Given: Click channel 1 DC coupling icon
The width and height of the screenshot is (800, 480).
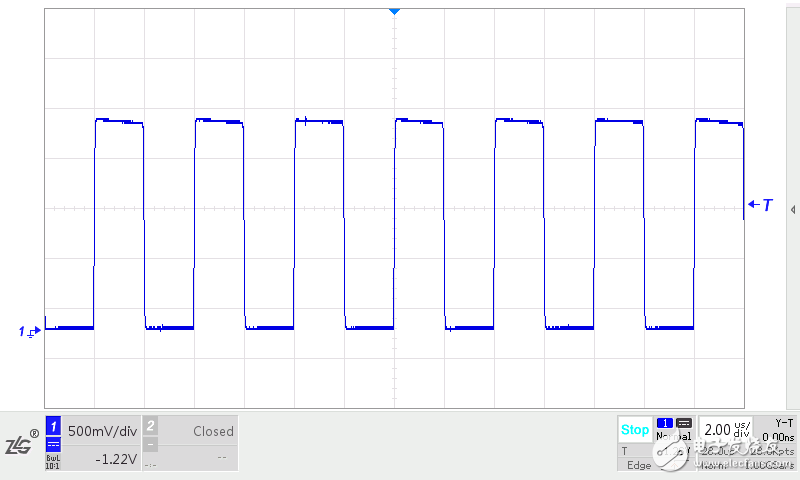Looking at the screenshot, I should coord(54,445).
